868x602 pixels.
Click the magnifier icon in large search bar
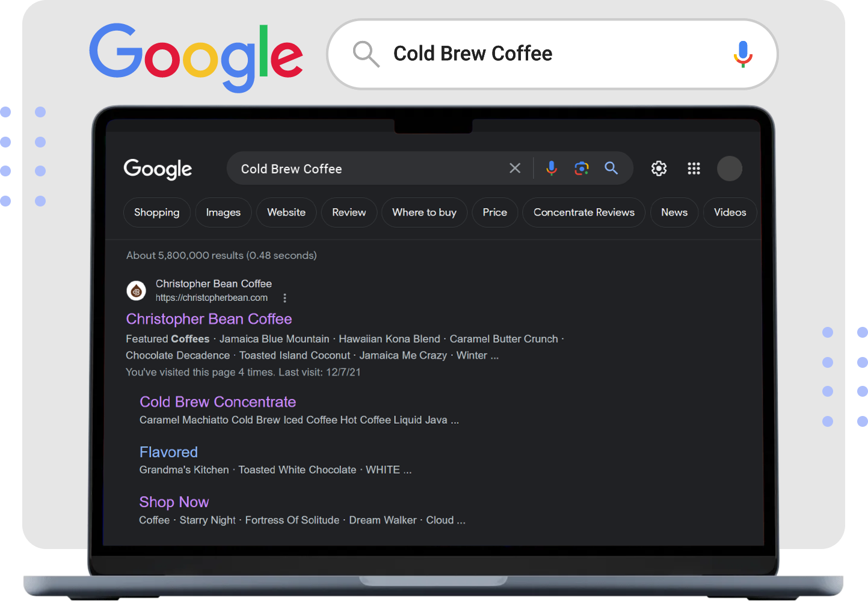click(x=366, y=54)
